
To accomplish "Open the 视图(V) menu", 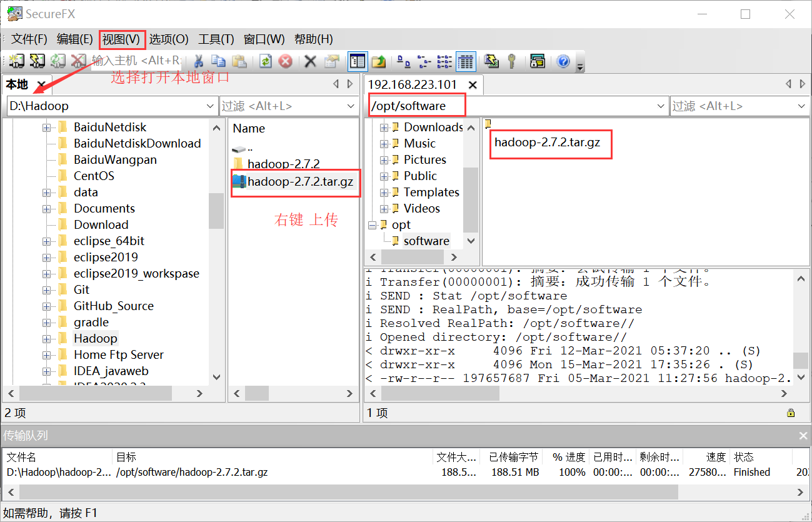I will [x=122, y=39].
